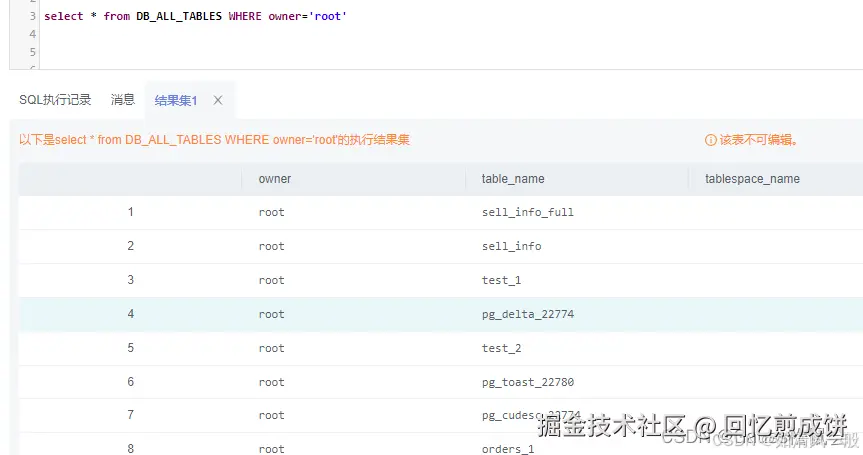The width and height of the screenshot is (863, 455).
Task: Select the orders_1 table name cell
Action: click(508, 449)
